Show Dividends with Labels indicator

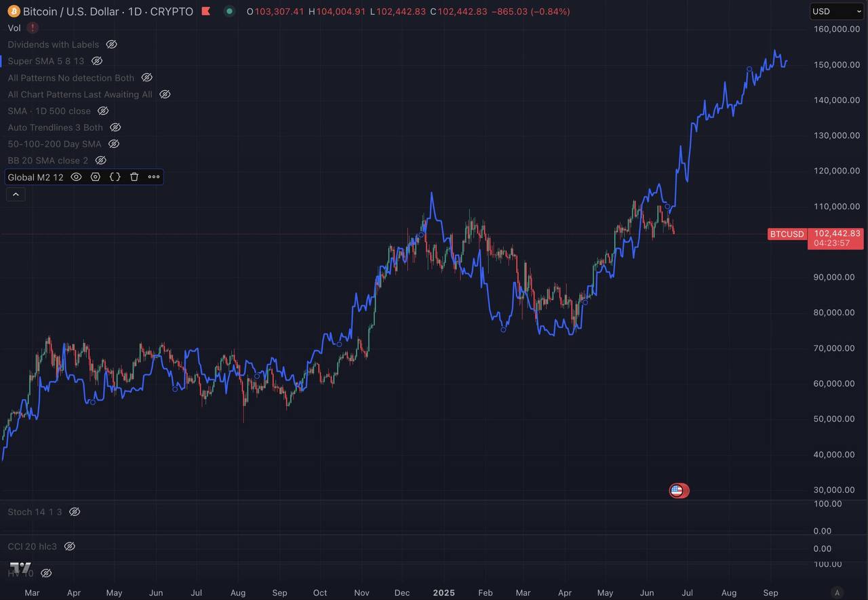tap(112, 44)
